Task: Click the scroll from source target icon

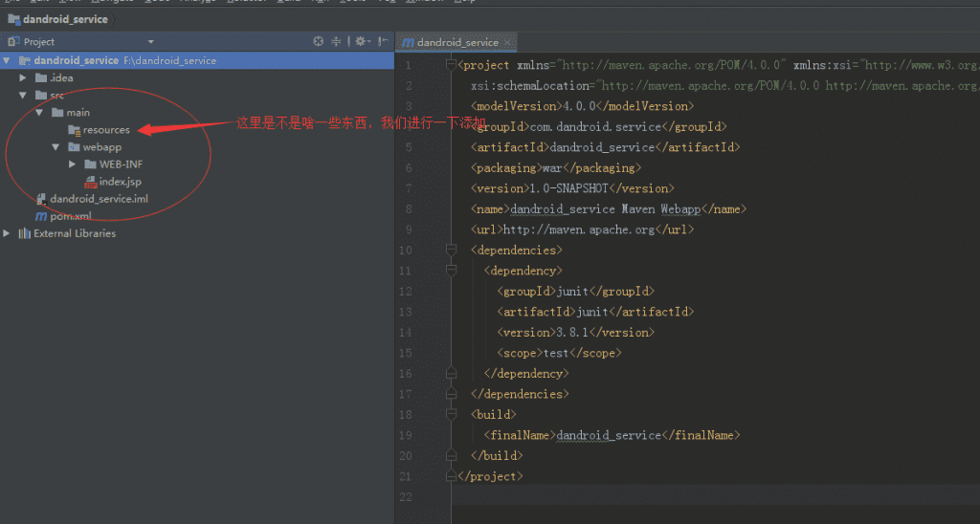Action: click(x=319, y=42)
